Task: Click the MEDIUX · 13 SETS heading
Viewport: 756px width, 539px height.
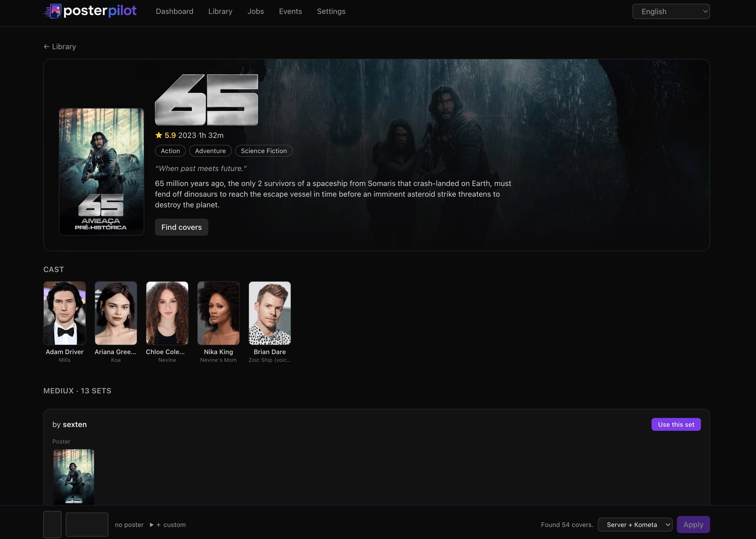Action: pyautogui.click(x=77, y=391)
